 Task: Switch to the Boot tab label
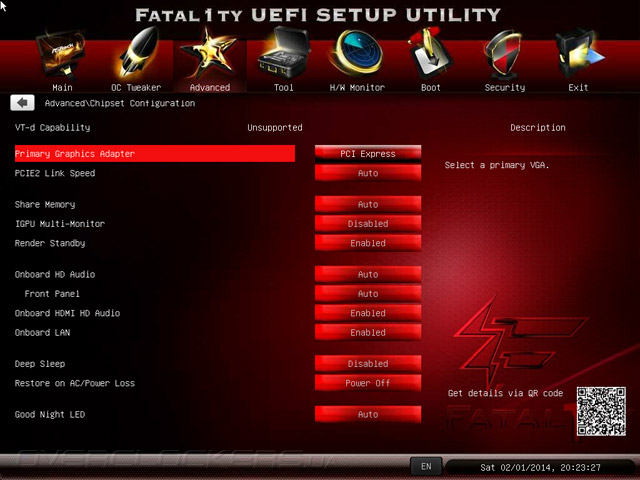(x=431, y=87)
